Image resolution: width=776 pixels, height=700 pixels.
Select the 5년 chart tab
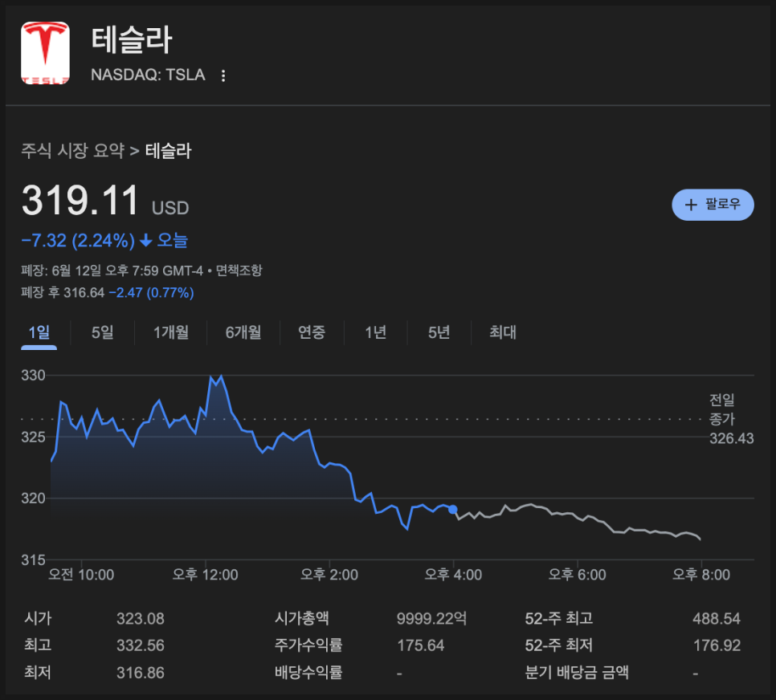click(x=439, y=332)
